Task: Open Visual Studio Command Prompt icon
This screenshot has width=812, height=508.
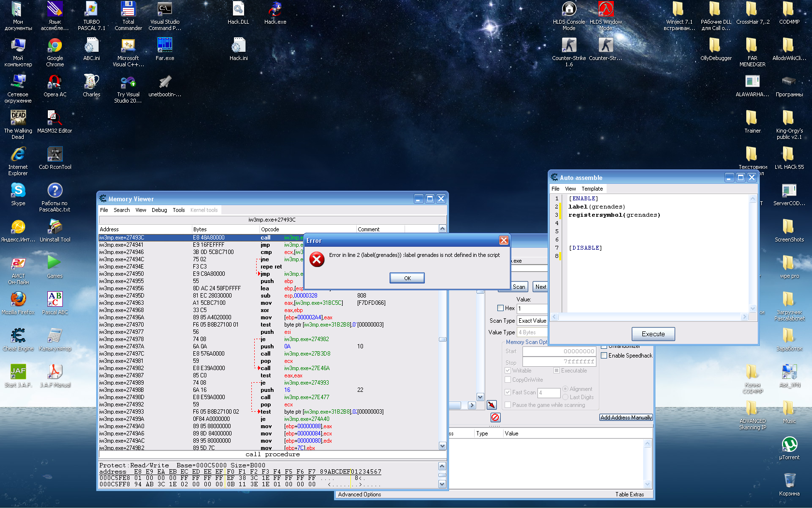Action: tap(165, 16)
